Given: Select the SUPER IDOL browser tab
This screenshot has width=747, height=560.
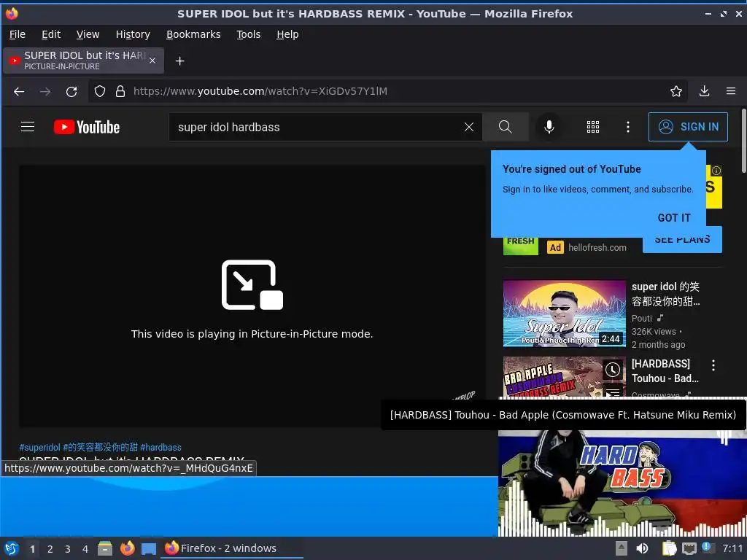Looking at the screenshot, I should point(83,61).
